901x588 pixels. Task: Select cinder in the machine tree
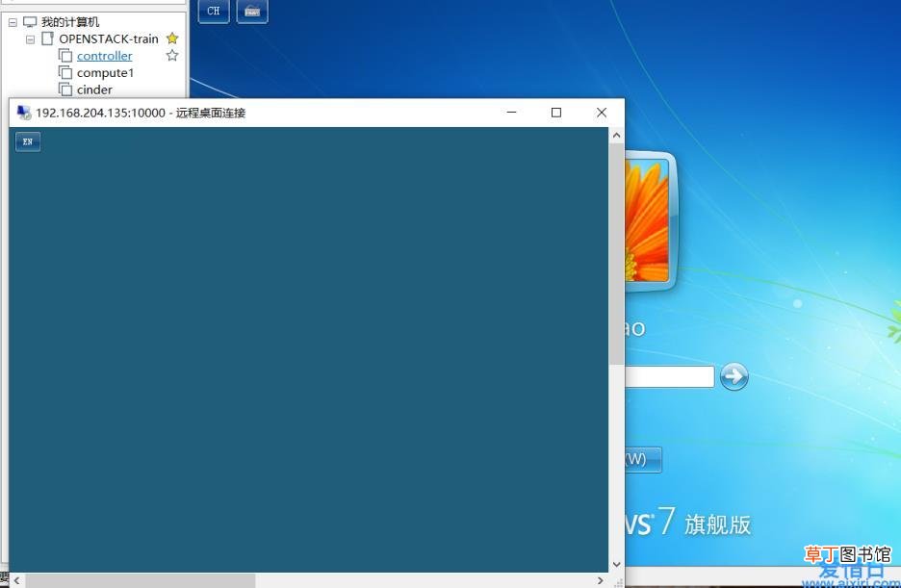click(94, 89)
